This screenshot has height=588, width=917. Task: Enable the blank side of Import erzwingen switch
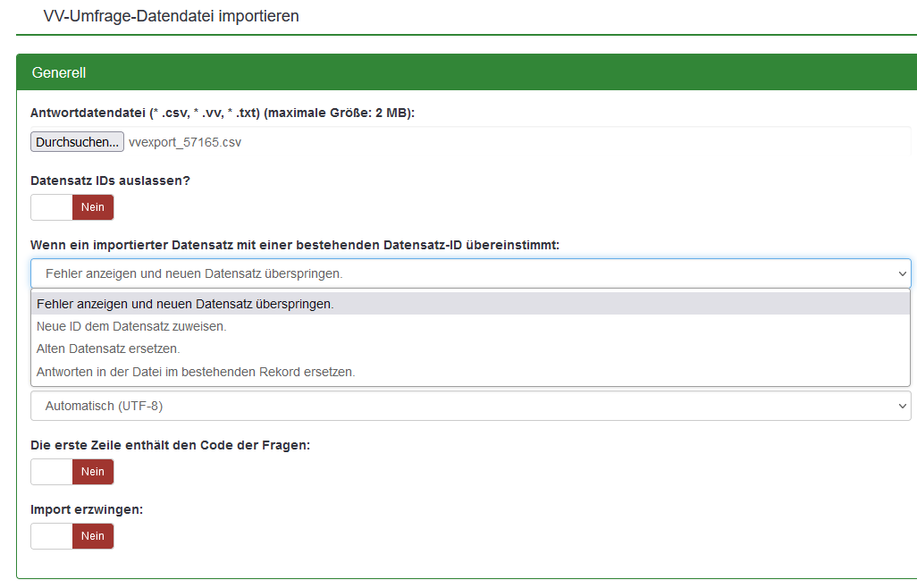[52, 536]
